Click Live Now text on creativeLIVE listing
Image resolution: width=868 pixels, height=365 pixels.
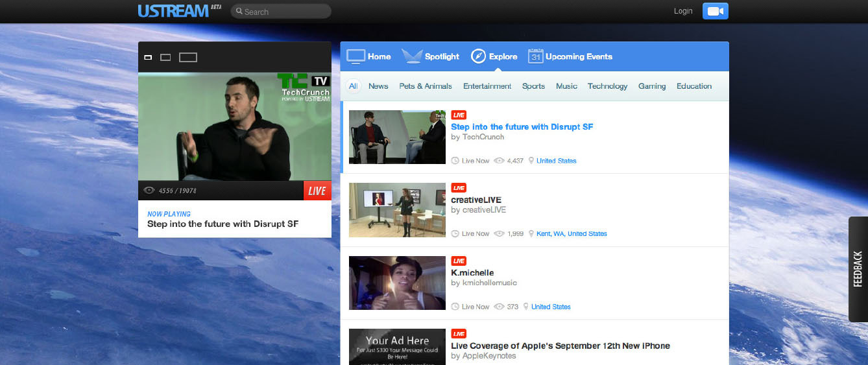point(476,233)
